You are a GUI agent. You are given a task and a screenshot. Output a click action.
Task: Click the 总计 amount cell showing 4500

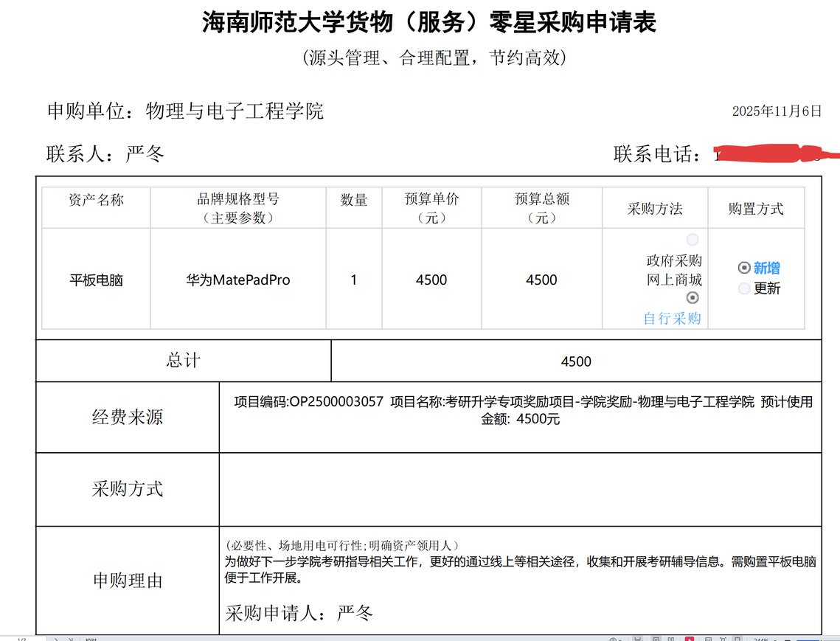575,361
